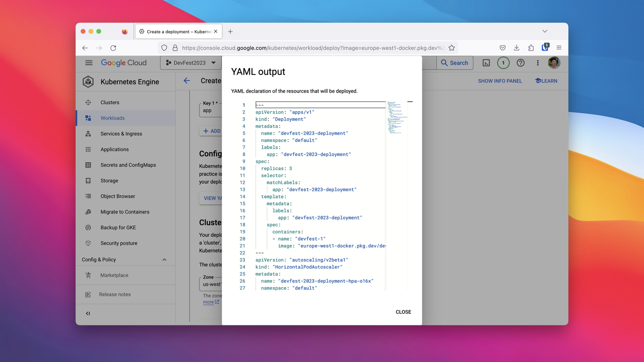
Task: Collapse the sidebar navigation panel
Action: (x=88, y=313)
